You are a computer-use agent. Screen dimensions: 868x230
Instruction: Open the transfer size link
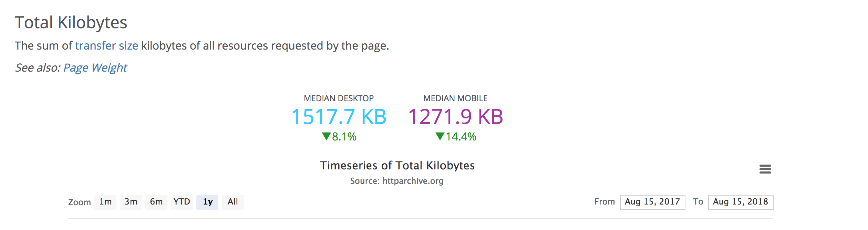point(106,46)
